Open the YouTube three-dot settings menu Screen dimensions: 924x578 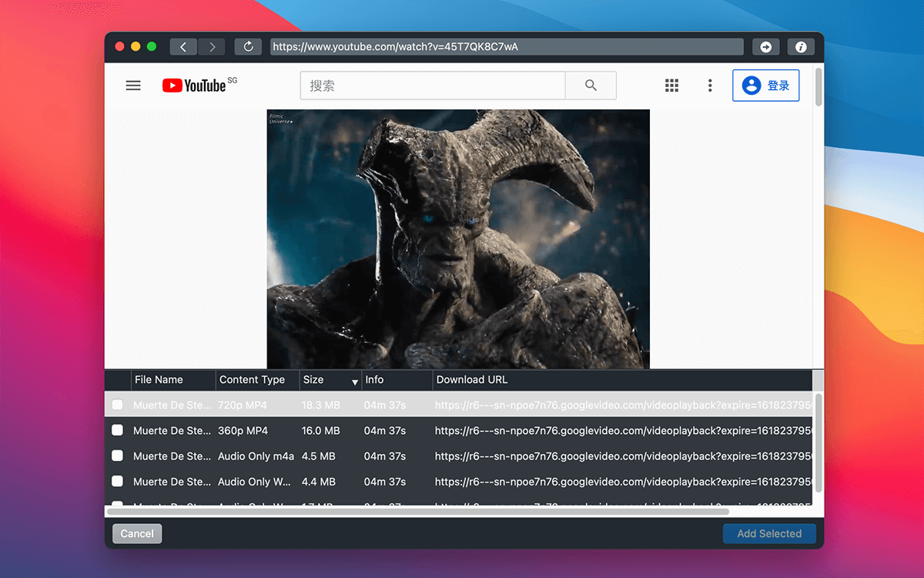(710, 86)
